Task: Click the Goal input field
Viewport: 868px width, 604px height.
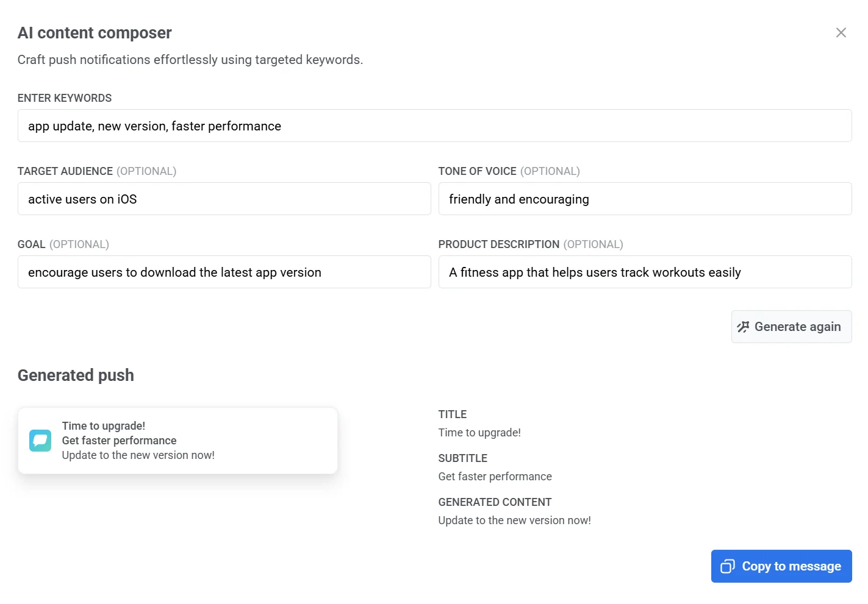Action: (x=224, y=272)
